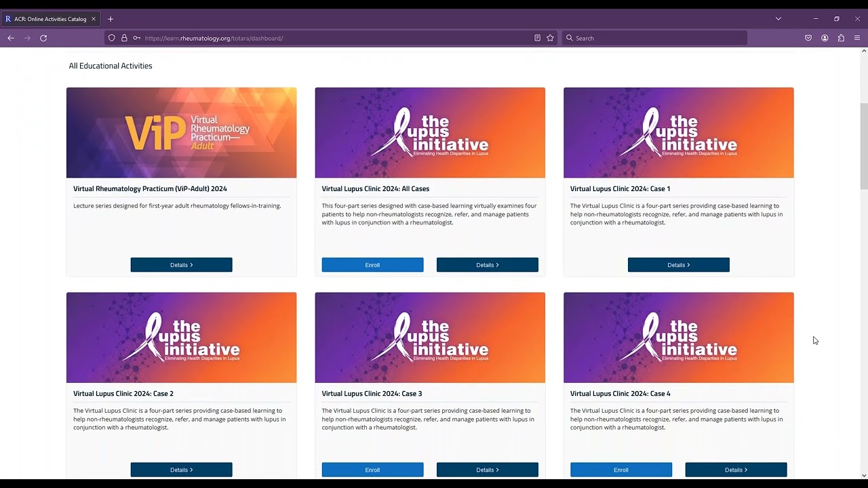Click the site security padlock icon
Screen dimensions: 868x488
pyautogui.click(x=124, y=38)
